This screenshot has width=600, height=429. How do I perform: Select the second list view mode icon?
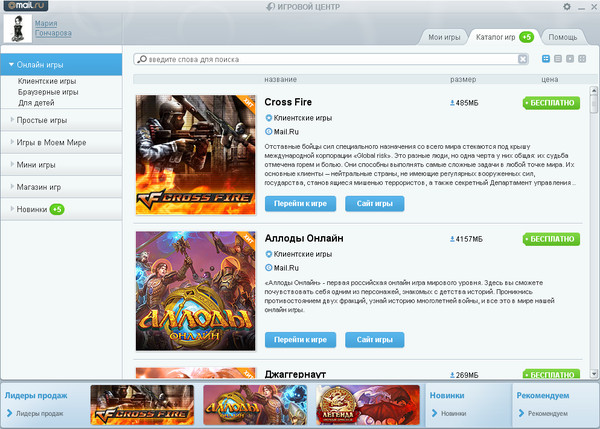click(x=558, y=59)
